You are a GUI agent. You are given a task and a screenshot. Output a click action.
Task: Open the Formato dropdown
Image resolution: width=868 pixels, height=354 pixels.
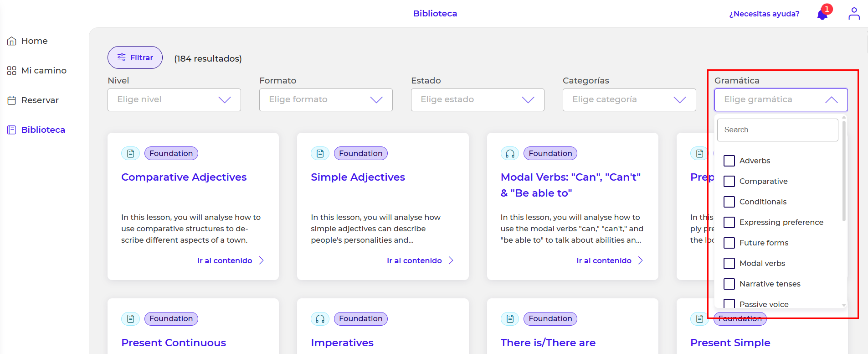[326, 100]
